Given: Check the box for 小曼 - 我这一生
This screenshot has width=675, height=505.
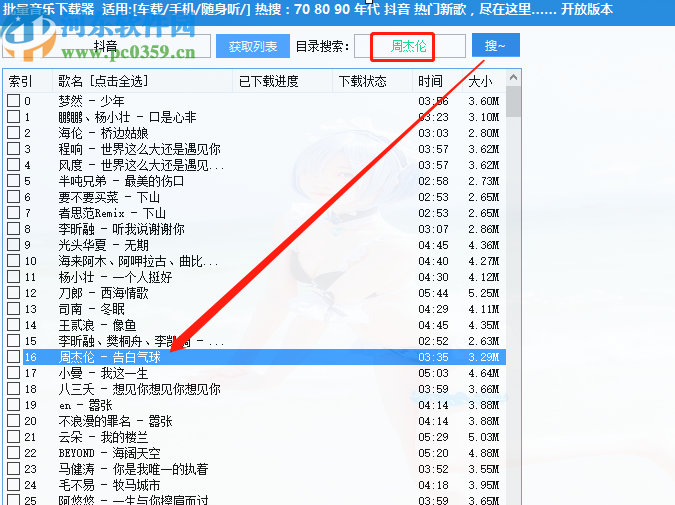Looking at the screenshot, I should [13, 372].
